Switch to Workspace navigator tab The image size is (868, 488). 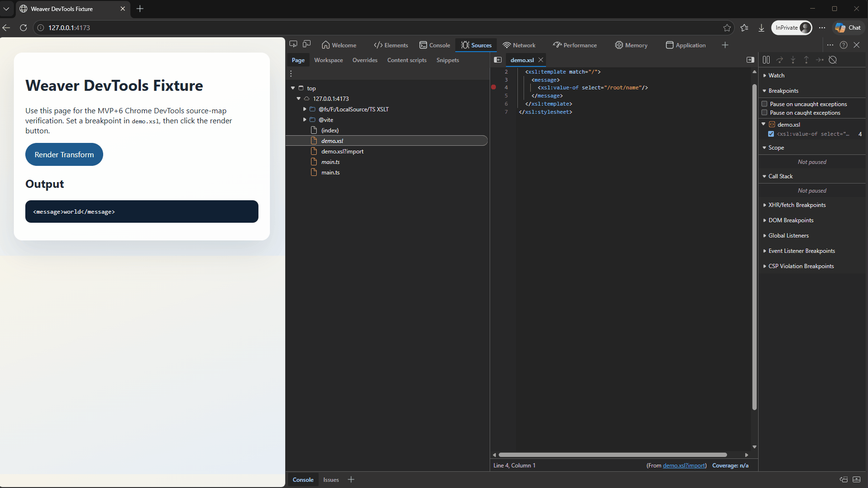pos(329,60)
